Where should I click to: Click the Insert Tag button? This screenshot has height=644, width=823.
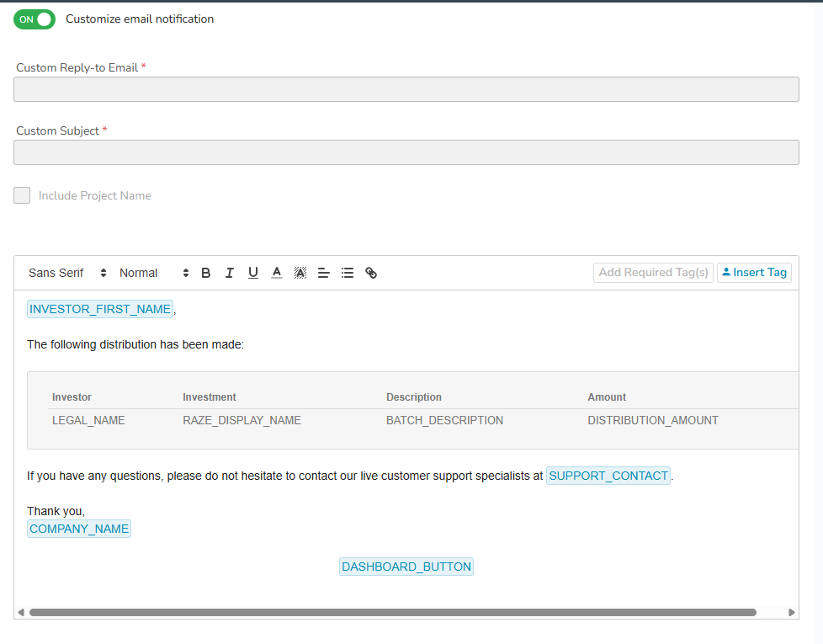click(x=754, y=273)
